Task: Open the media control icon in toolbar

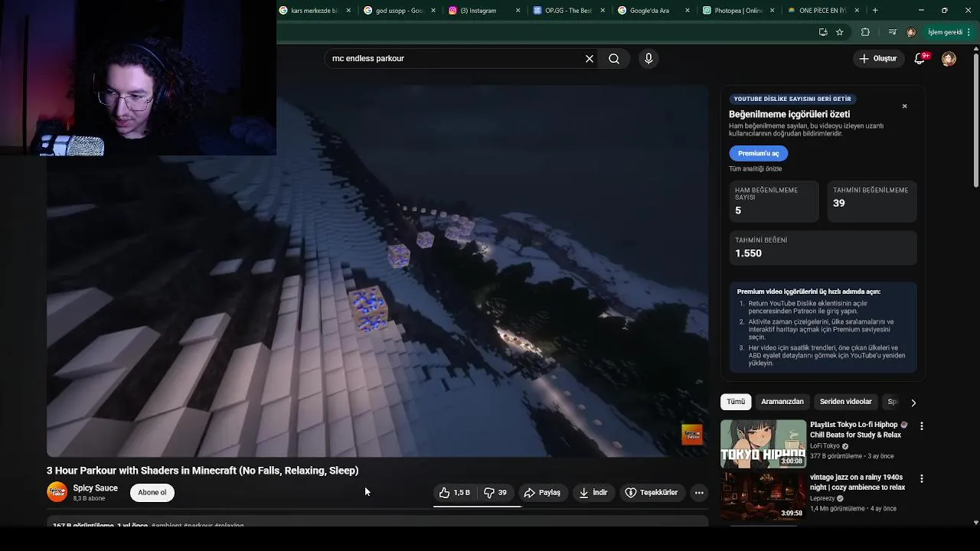Action: pos(892,32)
